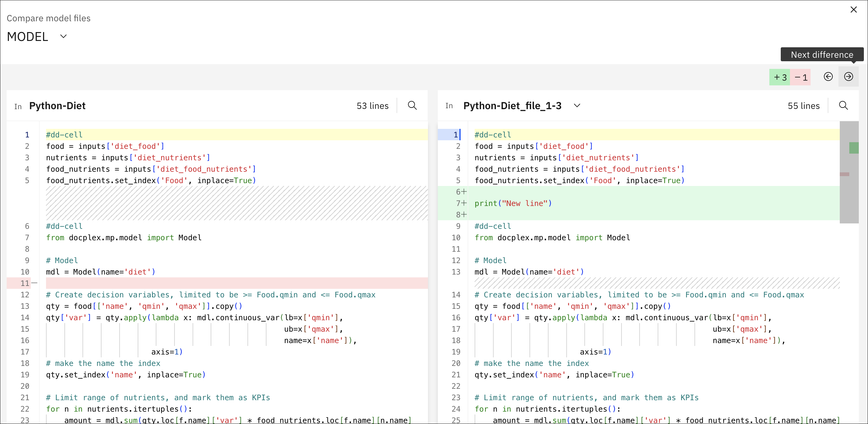The image size is (868, 424).
Task: Click right pane food_nutrients = inputs line
Action: click(580, 169)
